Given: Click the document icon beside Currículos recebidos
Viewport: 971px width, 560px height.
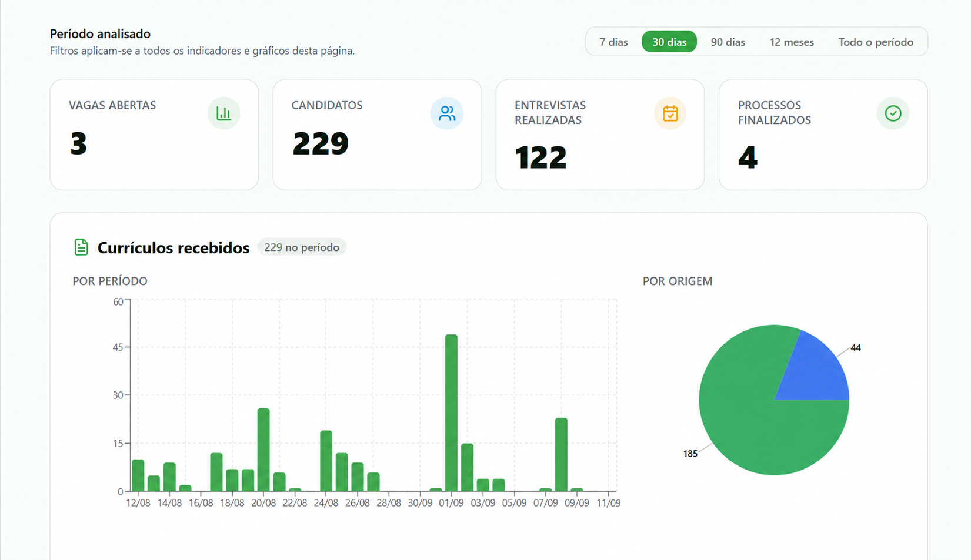Looking at the screenshot, I should [x=81, y=247].
